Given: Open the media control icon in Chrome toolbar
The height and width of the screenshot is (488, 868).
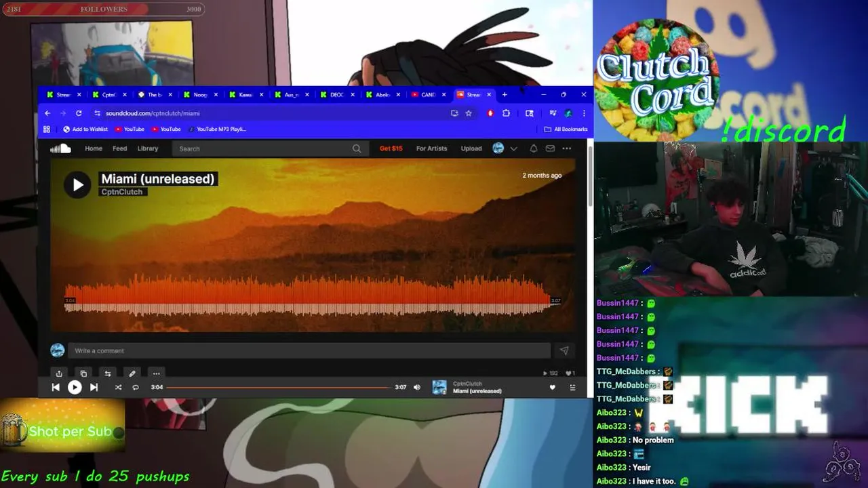Looking at the screenshot, I should (x=553, y=113).
